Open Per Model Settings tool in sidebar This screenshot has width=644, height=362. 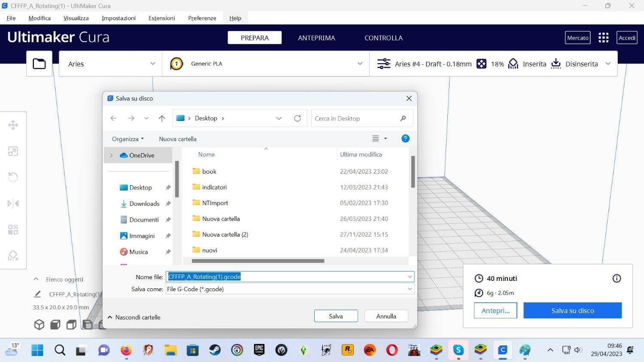(x=13, y=229)
